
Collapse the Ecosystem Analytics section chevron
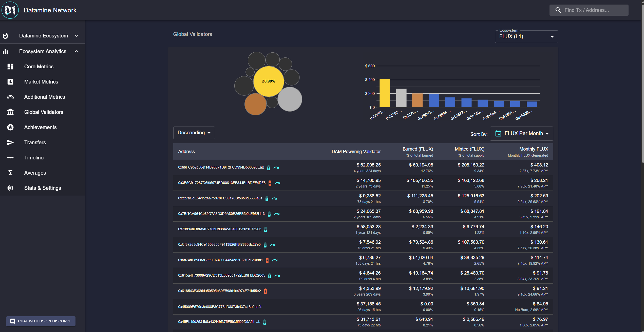pos(76,51)
